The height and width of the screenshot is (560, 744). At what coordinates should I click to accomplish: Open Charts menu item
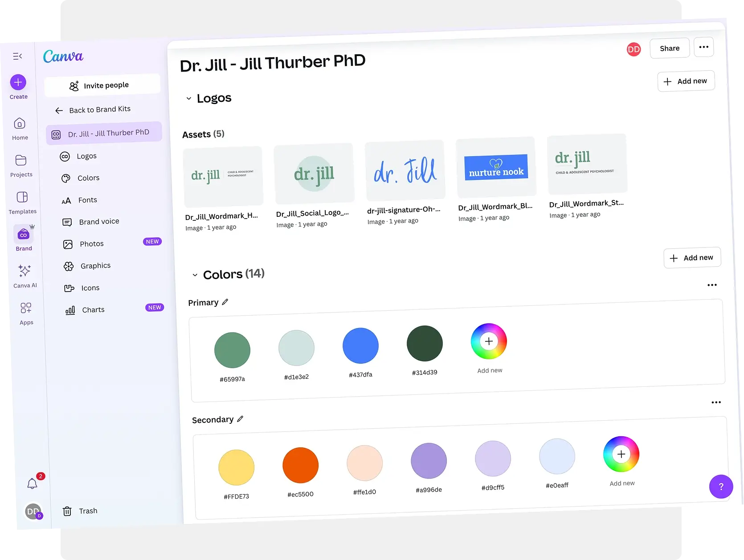tap(86, 310)
